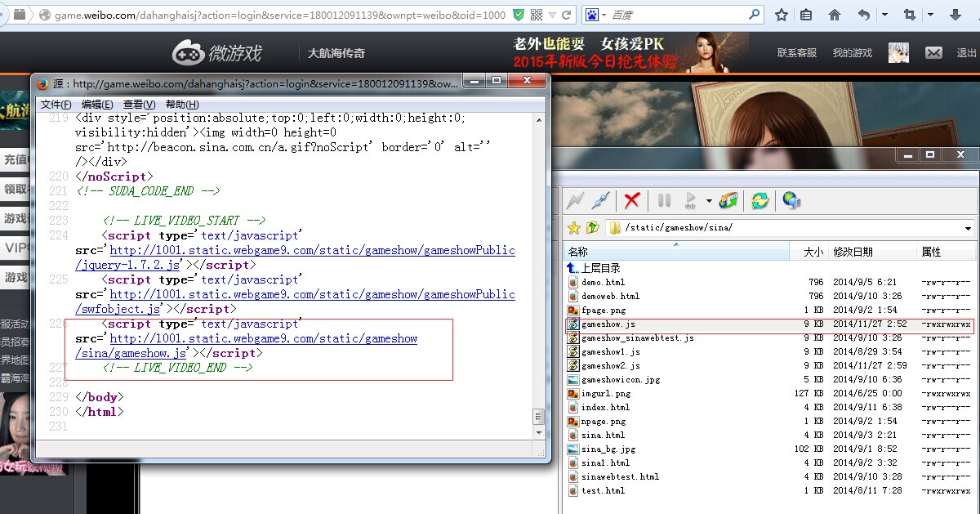Screen dimensions: 980x514
Task: Open the mail envelope icon in header
Action: click(933, 52)
